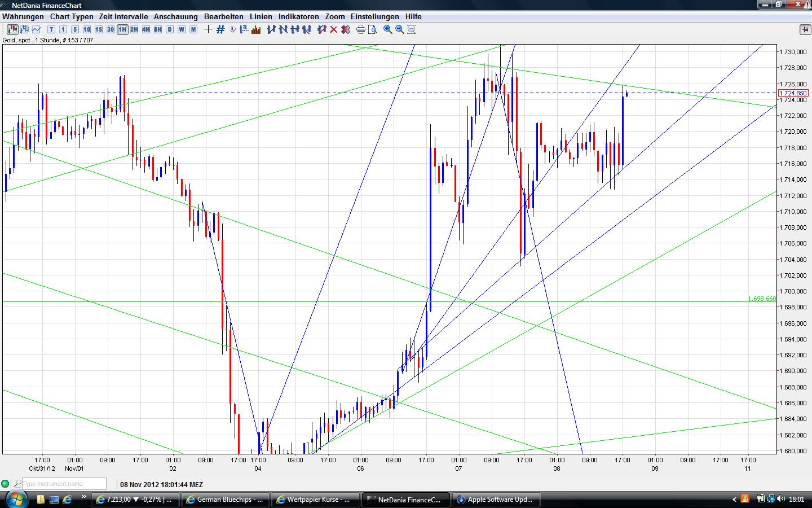Activate the daily D interval
Viewport: 812px width, 508px height.
pyautogui.click(x=169, y=29)
